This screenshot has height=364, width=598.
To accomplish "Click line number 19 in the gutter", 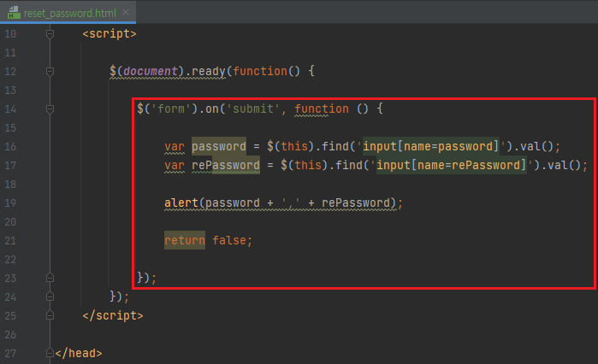I will [10, 203].
